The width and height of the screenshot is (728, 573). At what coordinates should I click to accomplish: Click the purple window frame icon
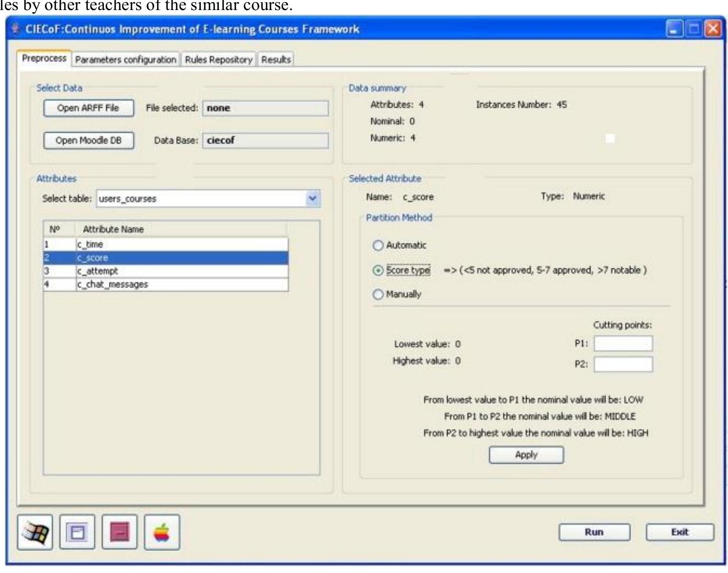click(x=77, y=532)
